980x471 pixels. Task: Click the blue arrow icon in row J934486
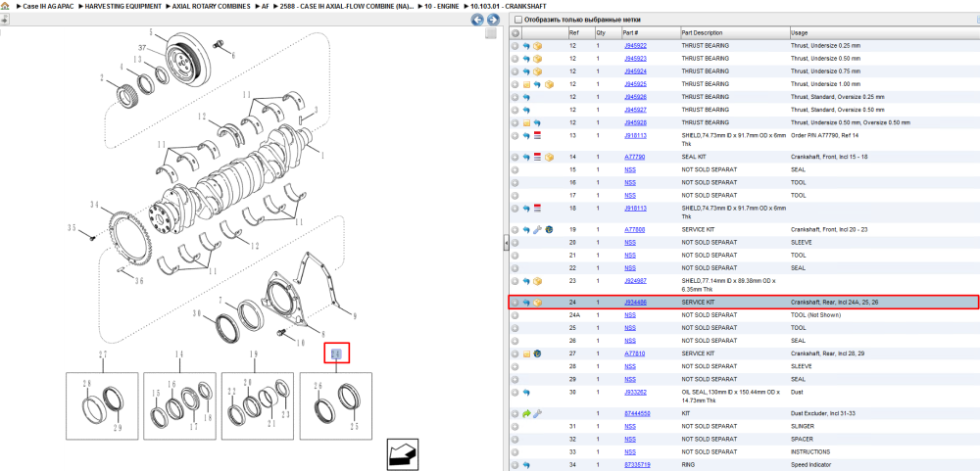tap(526, 303)
